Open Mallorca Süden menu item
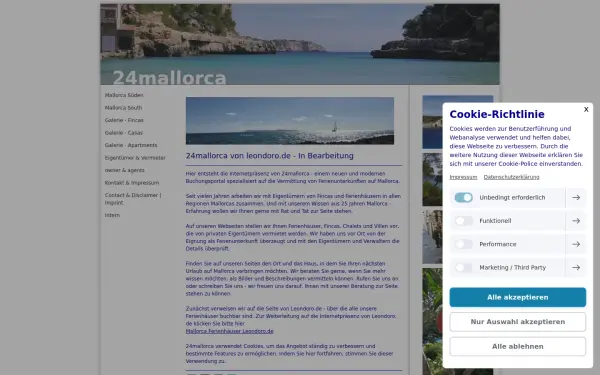This screenshot has height=375, width=600. [124, 95]
